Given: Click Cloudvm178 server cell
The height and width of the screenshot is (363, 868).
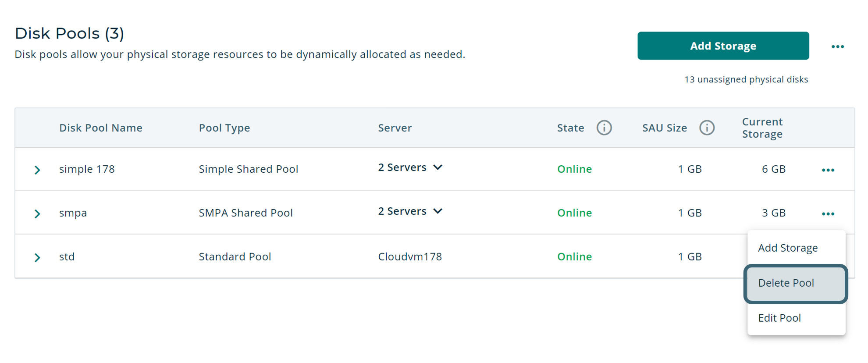Looking at the screenshot, I should [x=410, y=256].
